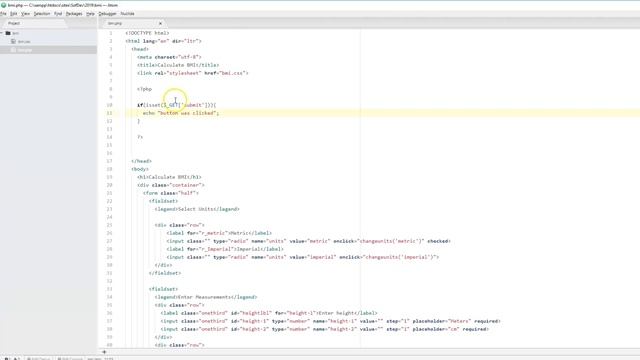
Task: Click the link rel stylesheet bmi.css line
Action: coord(192,73)
